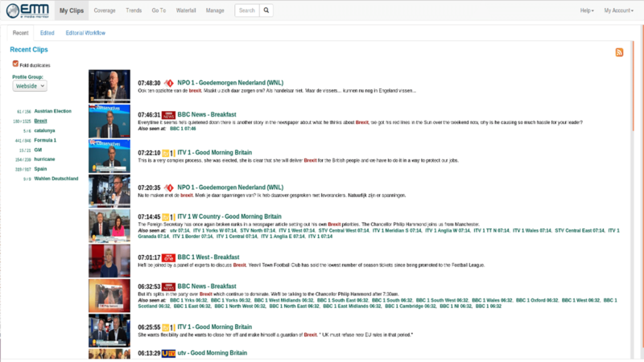644x362 pixels.
Task: Open ITV 1 W Country - Good Morning Britain title
Action: pos(229,216)
